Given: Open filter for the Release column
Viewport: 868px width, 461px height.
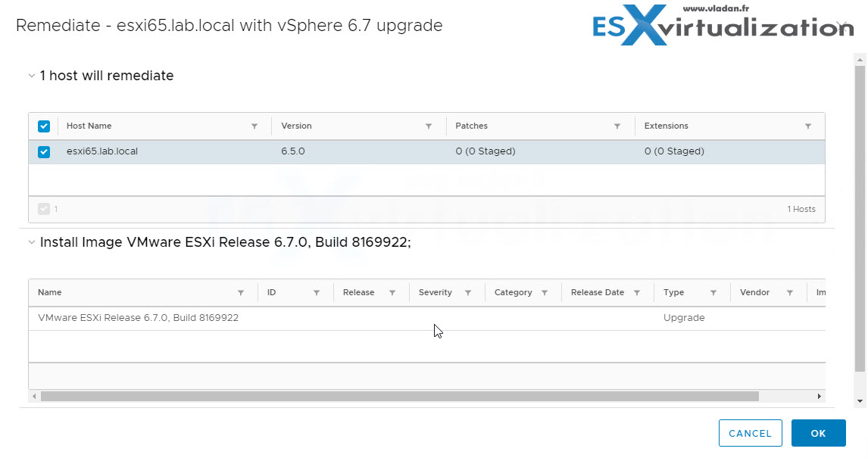Looking at the screenshot, I should tap(392, 293).
